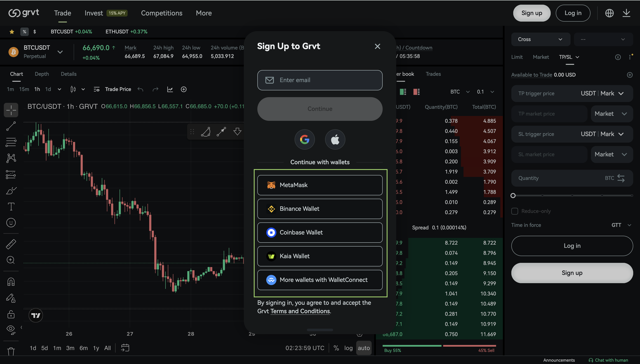Toggle the chart percent scale
The width and height of the screenshot is (640, 364).
point(336,348)
